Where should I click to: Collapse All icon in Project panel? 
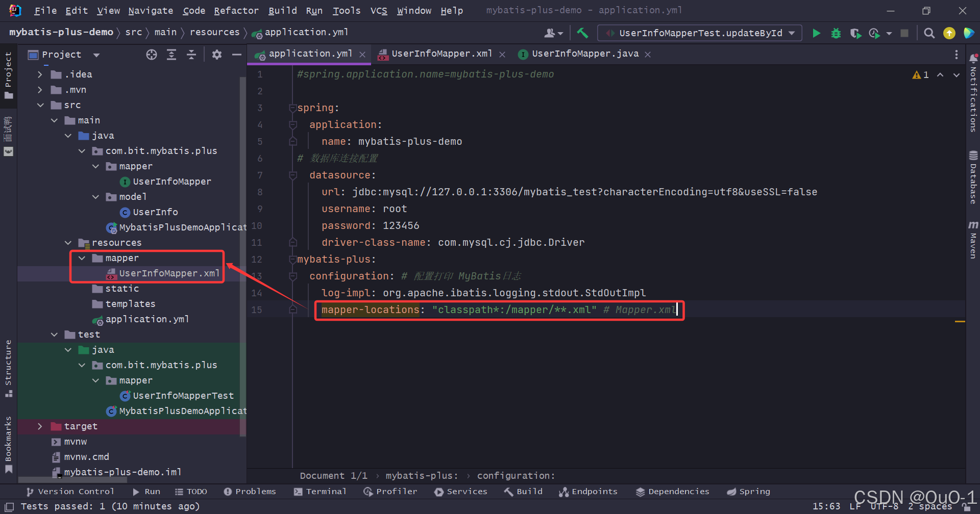(x=191, y=55)
